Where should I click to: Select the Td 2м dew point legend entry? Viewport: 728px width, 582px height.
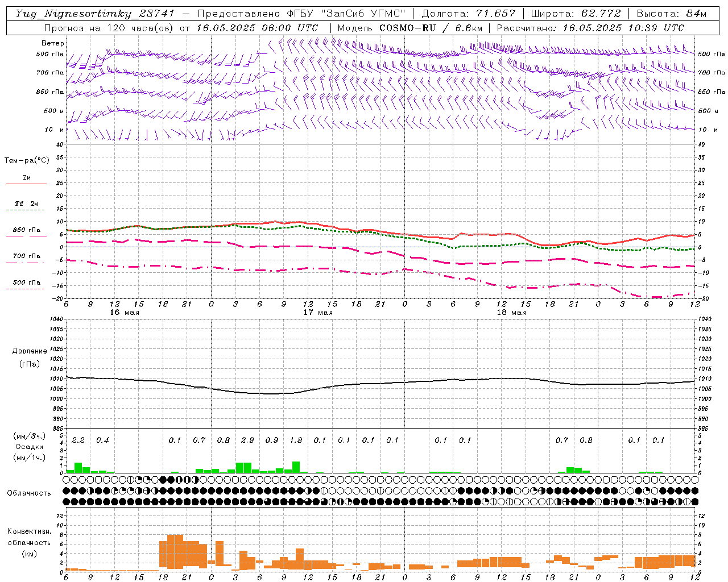(27, 203)
